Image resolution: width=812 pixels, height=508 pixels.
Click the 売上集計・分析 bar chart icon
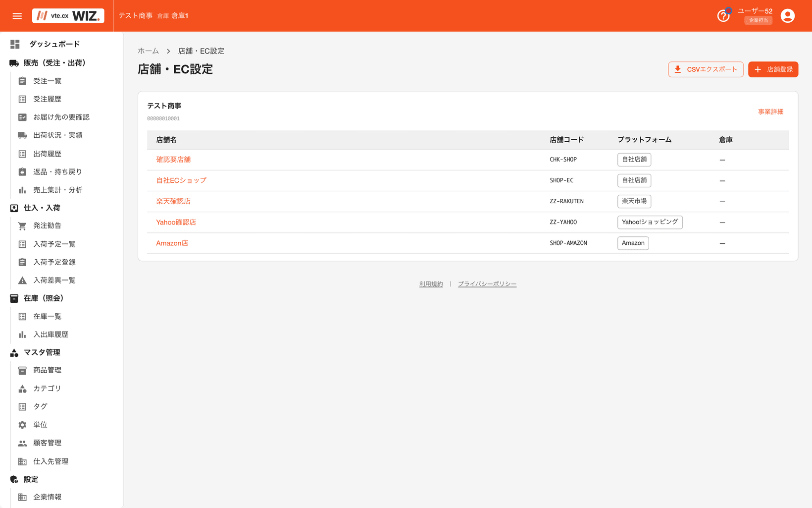(x=22, y=190)
